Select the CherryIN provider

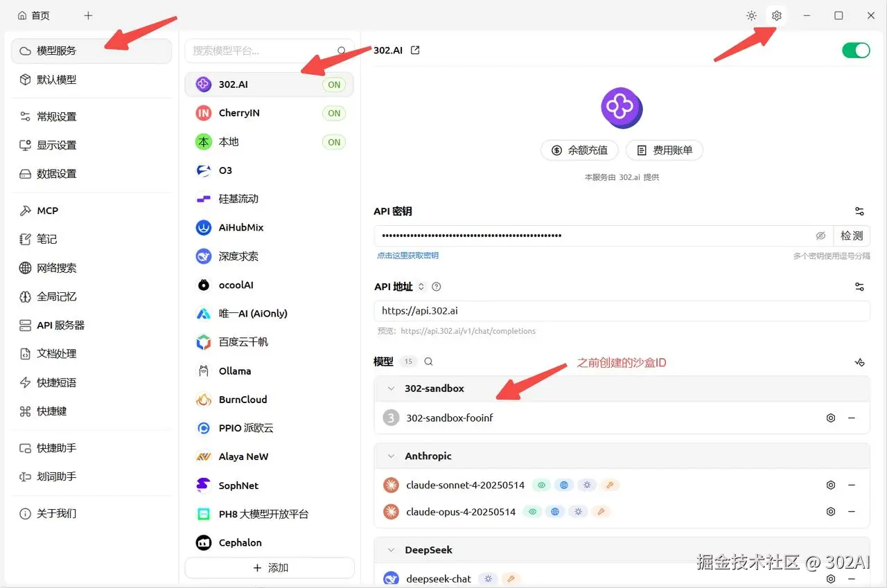coord(270,113)
